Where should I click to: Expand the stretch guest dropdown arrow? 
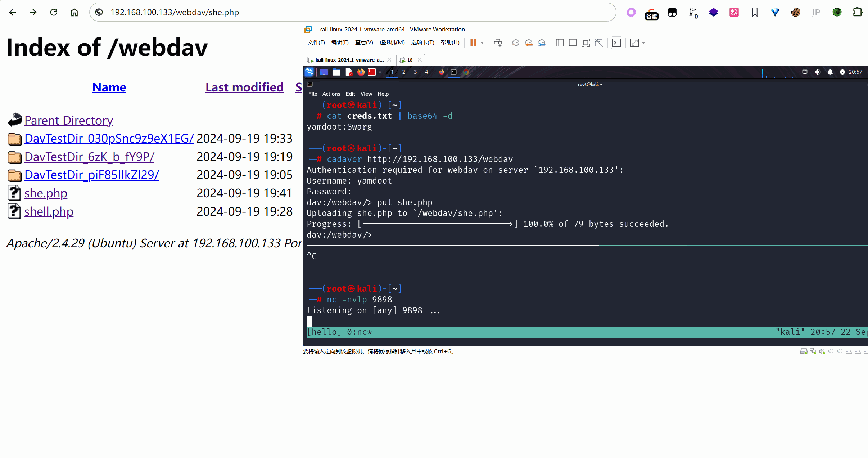tap(643, 43)
